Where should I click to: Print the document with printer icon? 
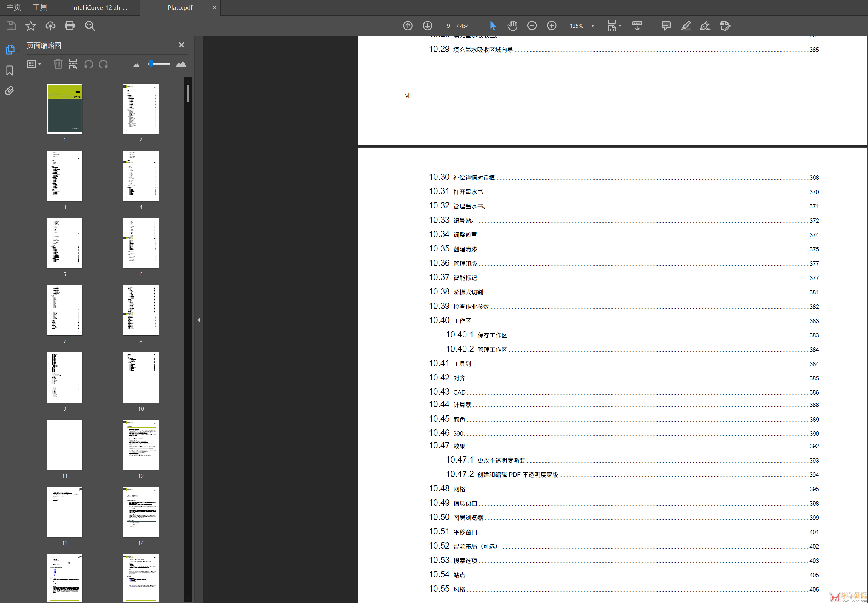pos(70,26)
